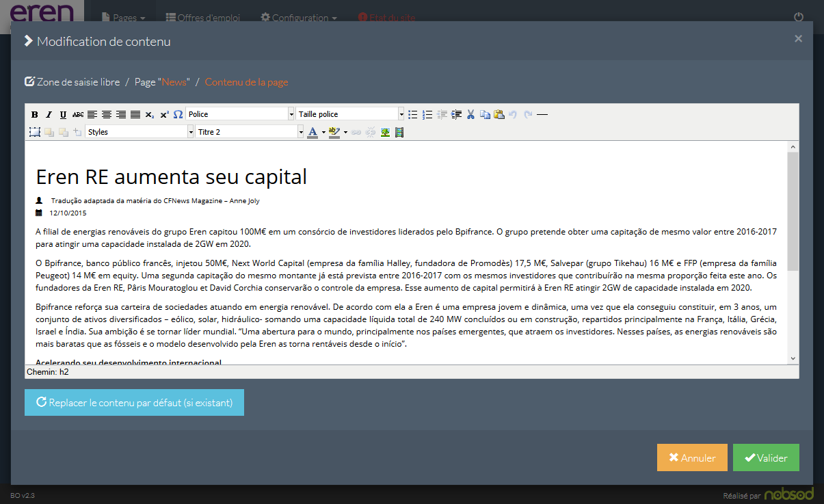
Task: Toggle bold formatting in the editor
Action: 34,114
